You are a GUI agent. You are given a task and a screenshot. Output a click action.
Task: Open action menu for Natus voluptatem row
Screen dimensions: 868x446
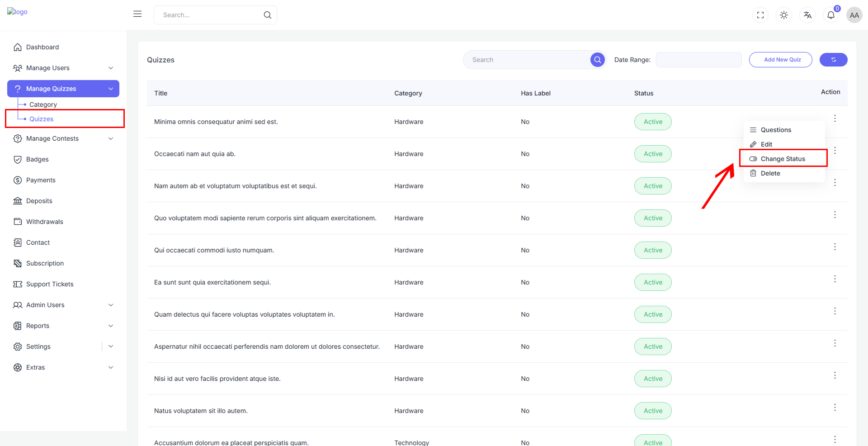click(835, 407)
